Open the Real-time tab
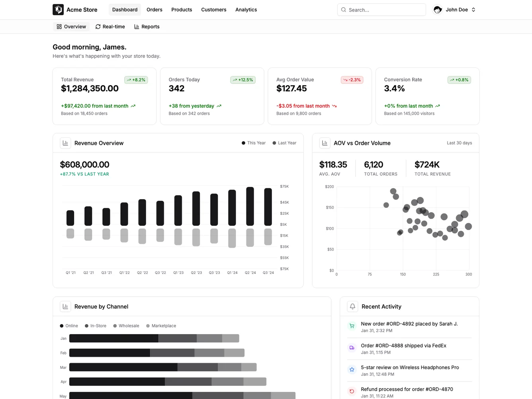The width and height of the screenshot is (532, 399). pyautogui.click(x=110, y=26)
